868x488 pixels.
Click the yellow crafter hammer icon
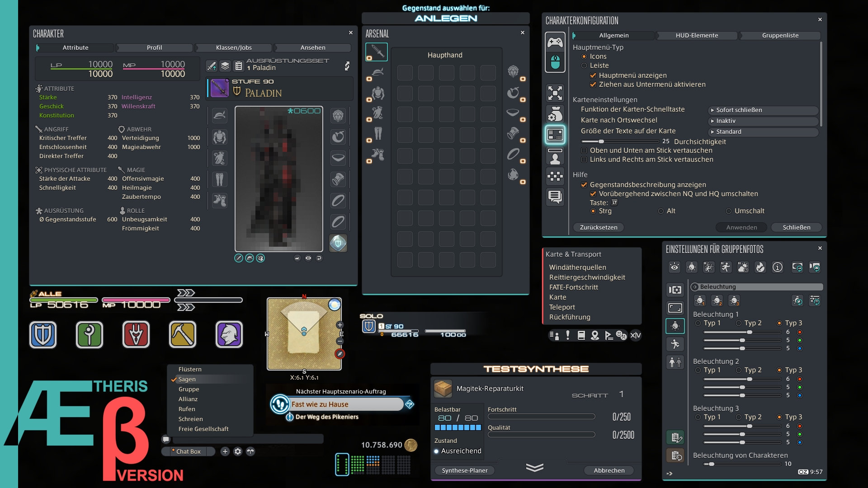click(x=183, y=335)
